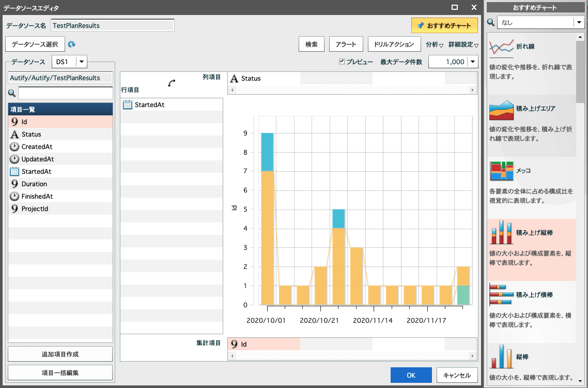Click the StartedAt calendar icon in item list

coord(14,172)
